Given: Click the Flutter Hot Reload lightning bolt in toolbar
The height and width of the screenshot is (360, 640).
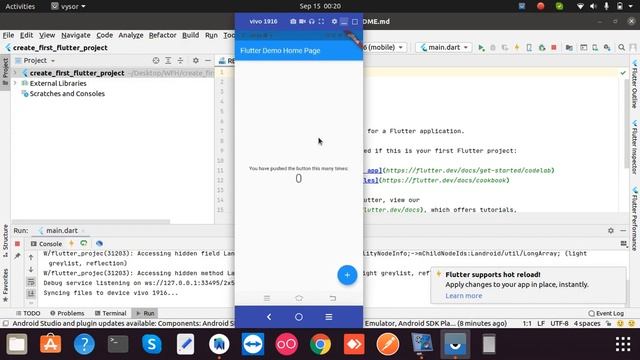Looking at the screenshot, I should point(517,48).
